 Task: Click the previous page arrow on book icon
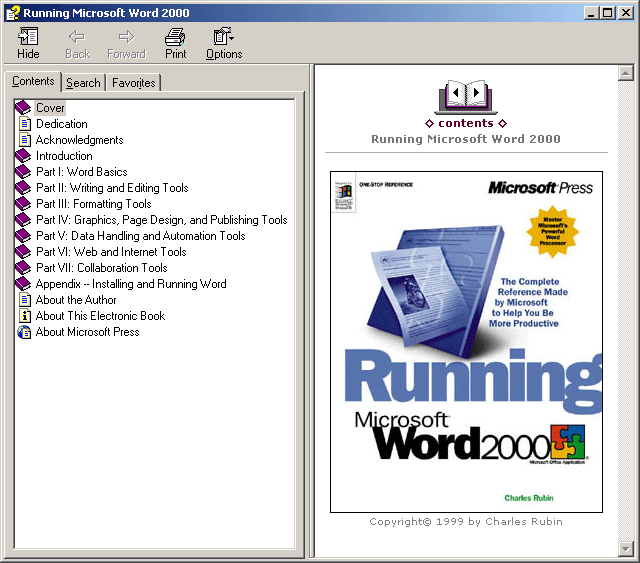(x=456, y=93)
